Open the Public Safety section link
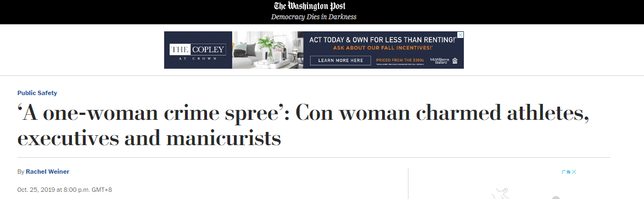Image resolution: width=644 pixels, height=199 pixels. (37, 93)
